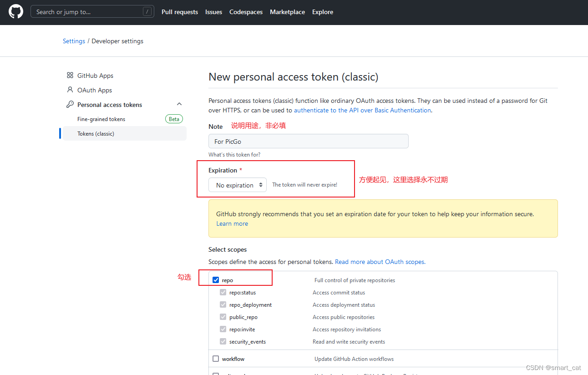
Task: Toggle the security_events checkbox
Action: click(x=223, y=341)
